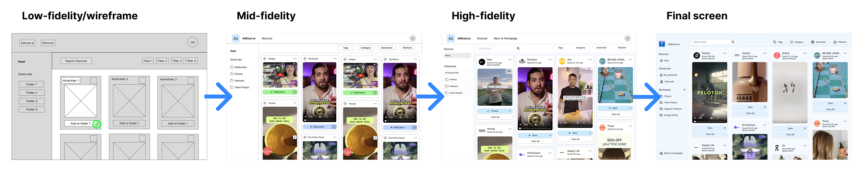Tick Advertiser 1 checkbox in wireframe
Screen dimensions: 868x175
pyautogui.click(x=93, y=81)
